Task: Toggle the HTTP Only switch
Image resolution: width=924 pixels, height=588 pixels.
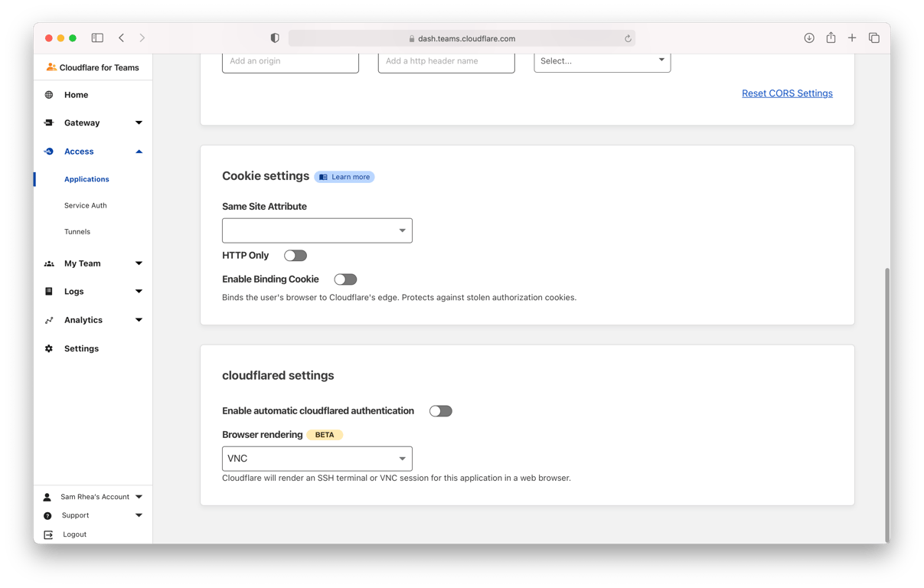Action: pyautogui.click(x=295, y=256)
